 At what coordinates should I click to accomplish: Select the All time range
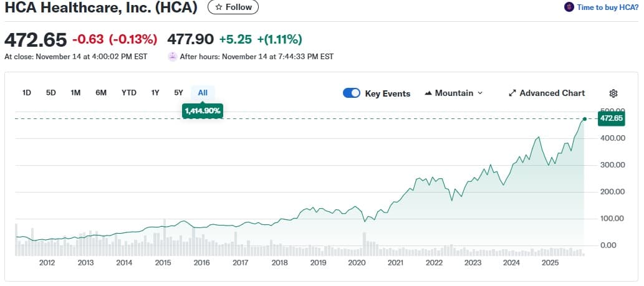pos(203,93)
